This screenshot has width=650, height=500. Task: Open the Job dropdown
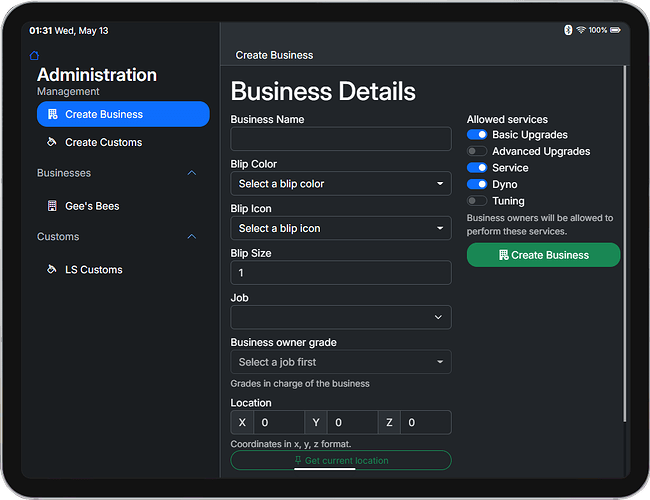(x=341, y=317)
